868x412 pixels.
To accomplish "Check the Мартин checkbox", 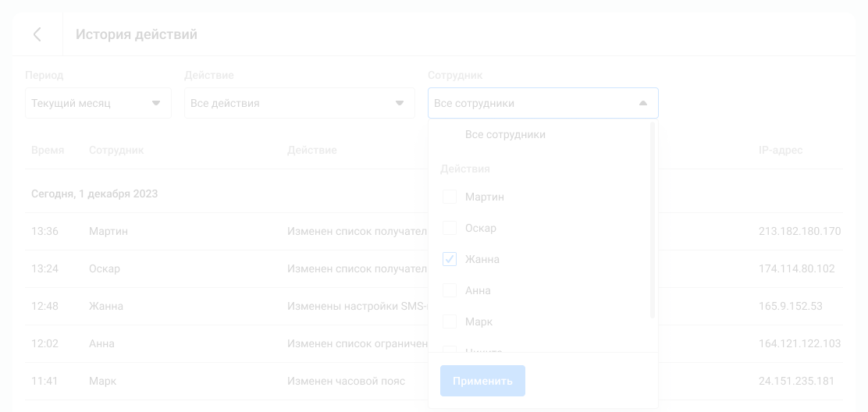I will [x=450, y=197].
